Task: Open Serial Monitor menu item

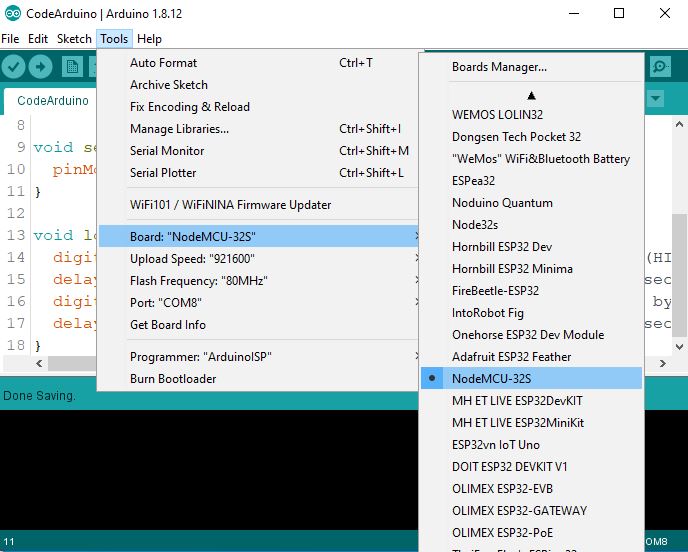Action: 258,151
